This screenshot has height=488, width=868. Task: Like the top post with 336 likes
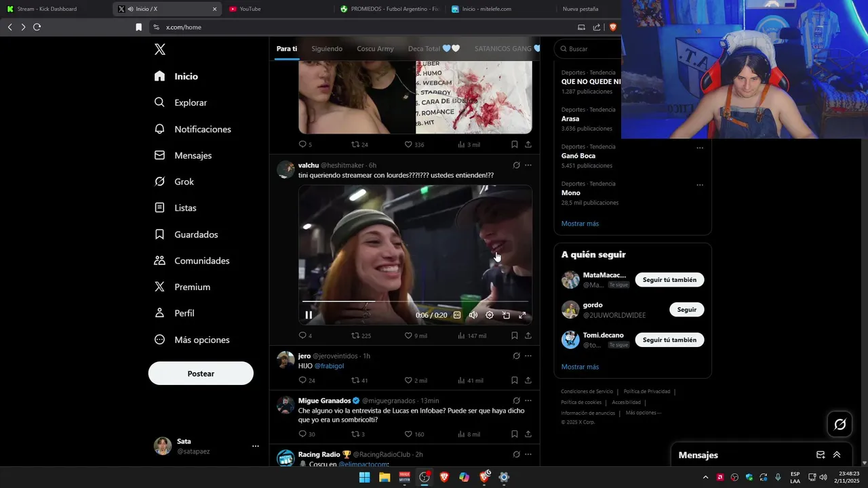(414, 144)
